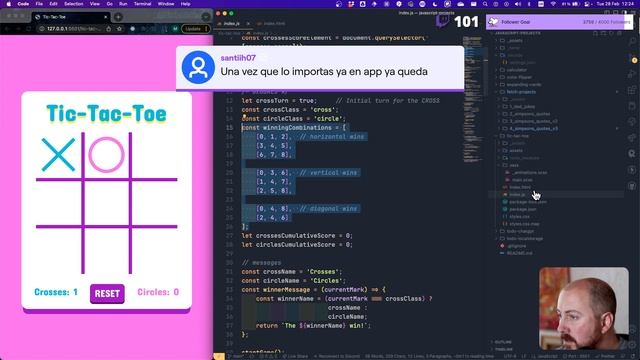The image size is (640, 360).
Task: Click the Twitch viewer count icon
Action: pyautogui.click(x=442, y=22)
